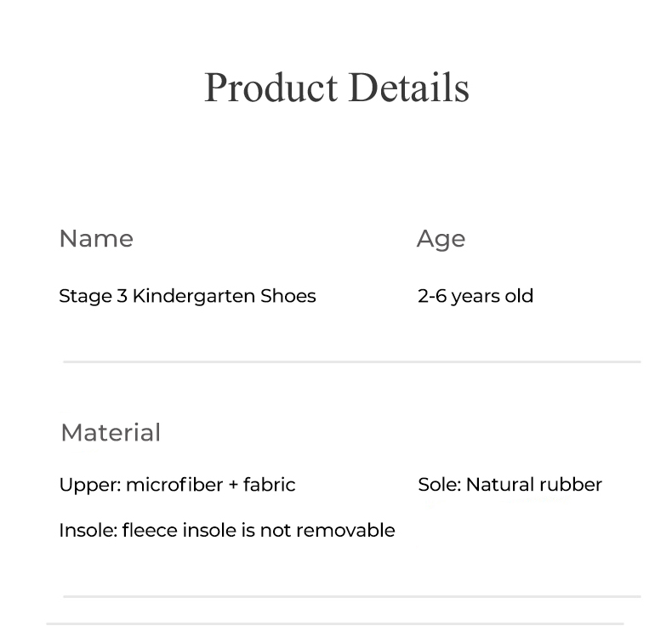Viewport: 672px width, 626px height.
Task: Click the bottom-most horizontal divider line
Action: point(334,623)
